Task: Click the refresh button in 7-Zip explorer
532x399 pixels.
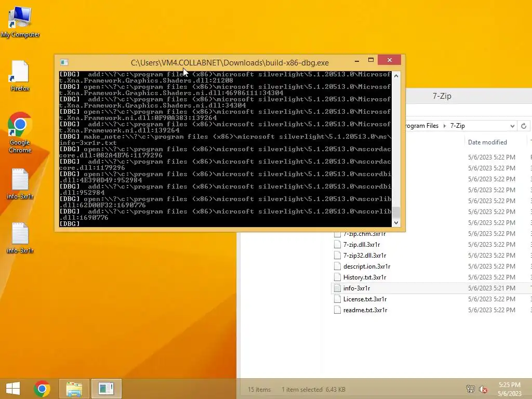Action: 524,126
